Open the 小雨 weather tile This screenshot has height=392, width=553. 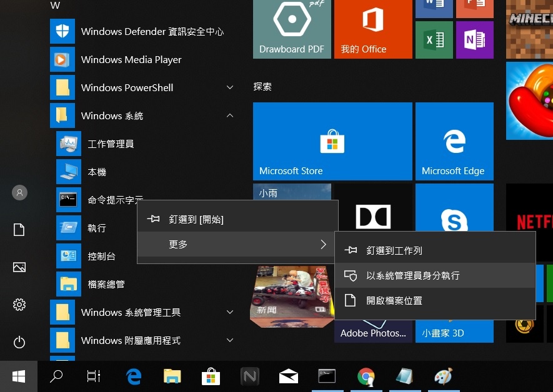click(292, 192)
